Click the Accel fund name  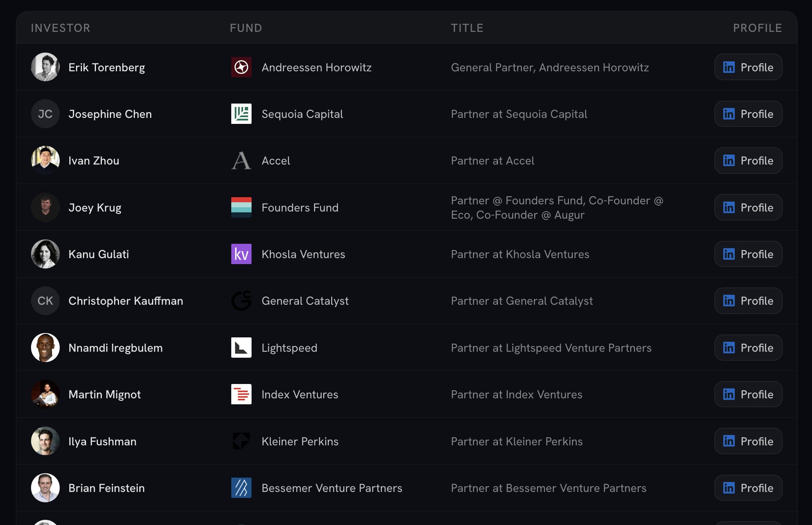[276, 161]
